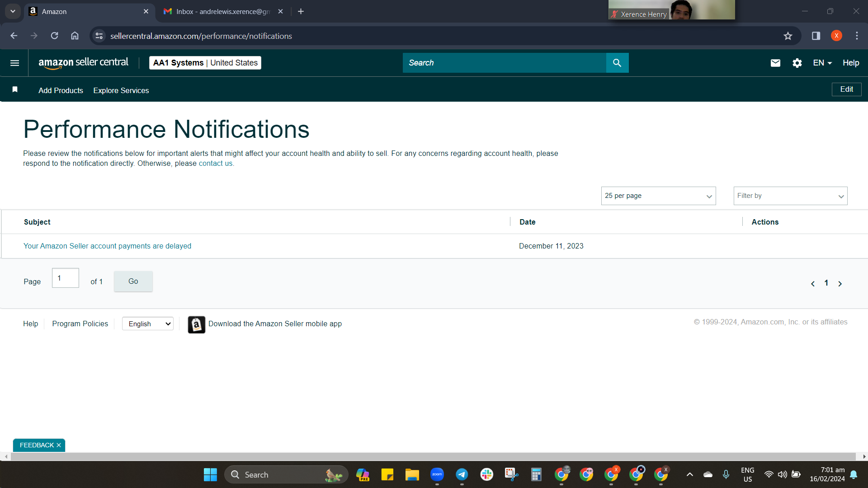This screenshot has width=868, height=488.
Task: Open the taskbar clock and date
Action: (x=827, y=474)
